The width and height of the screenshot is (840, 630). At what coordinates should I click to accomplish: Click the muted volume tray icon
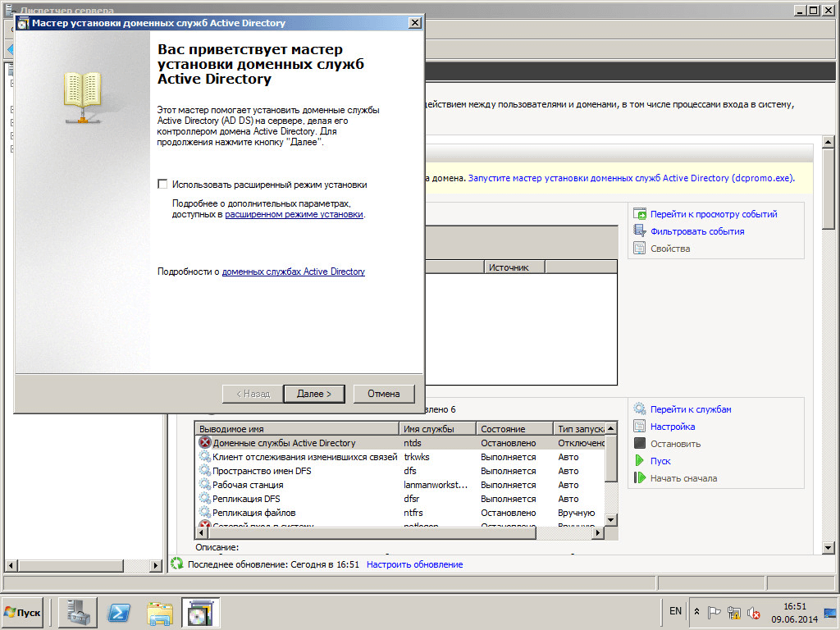click(x=752, y=612)
